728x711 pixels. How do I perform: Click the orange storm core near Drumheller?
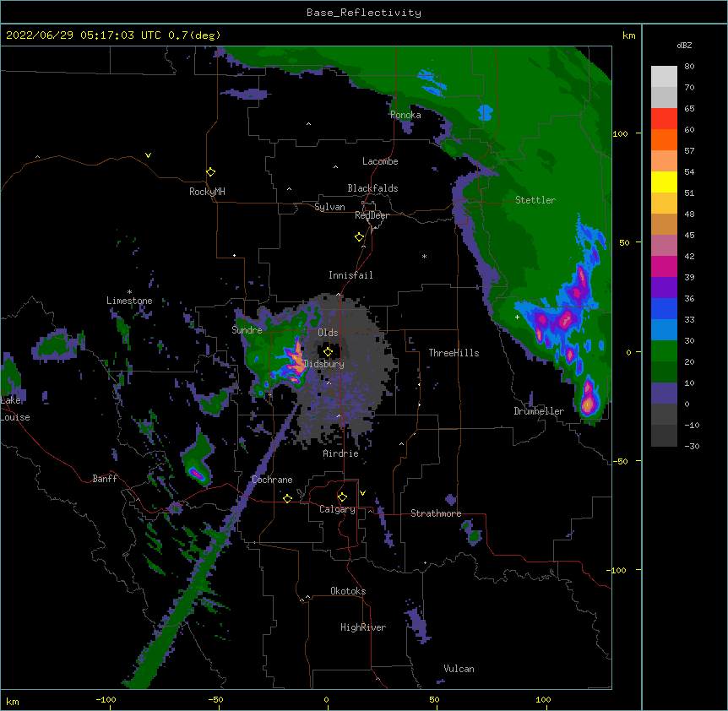(x=588, y=404)
